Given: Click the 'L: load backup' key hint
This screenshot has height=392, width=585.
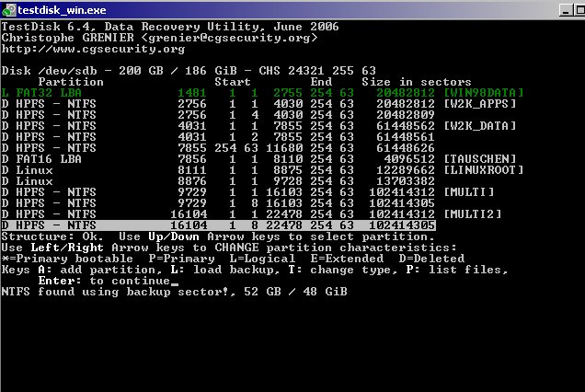Looking at the screenshot, I should (225, 270).
